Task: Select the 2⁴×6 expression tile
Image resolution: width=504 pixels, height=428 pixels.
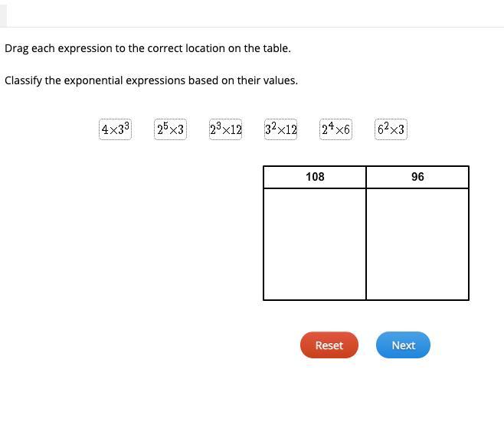Action: pyautogui.click(x=335, y=129)
